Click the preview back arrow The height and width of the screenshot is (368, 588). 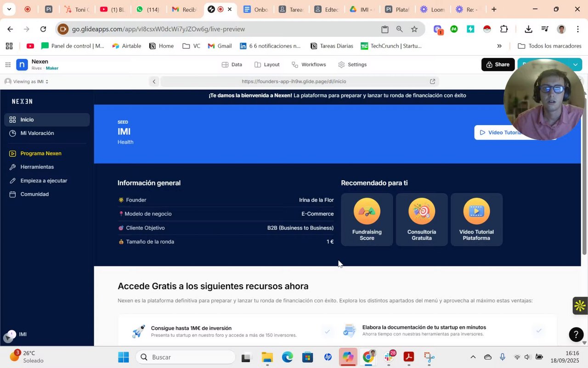154,81
